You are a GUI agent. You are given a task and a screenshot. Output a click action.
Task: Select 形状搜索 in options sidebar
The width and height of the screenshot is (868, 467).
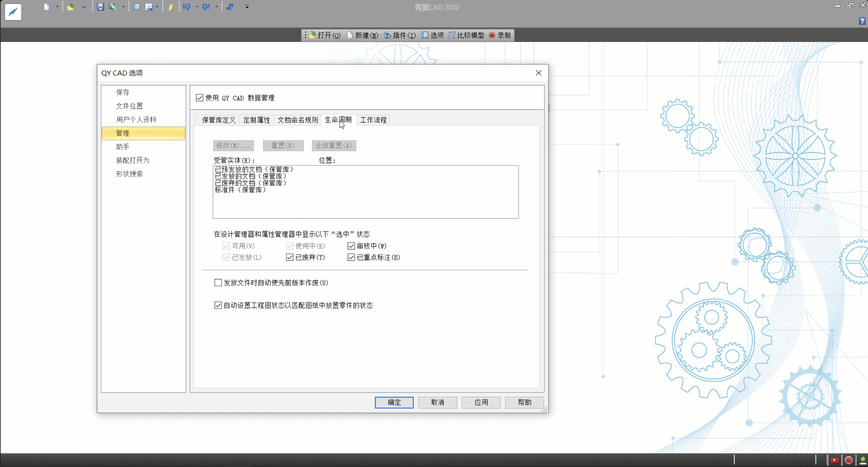pyautogui.click(x=144, y=174)
